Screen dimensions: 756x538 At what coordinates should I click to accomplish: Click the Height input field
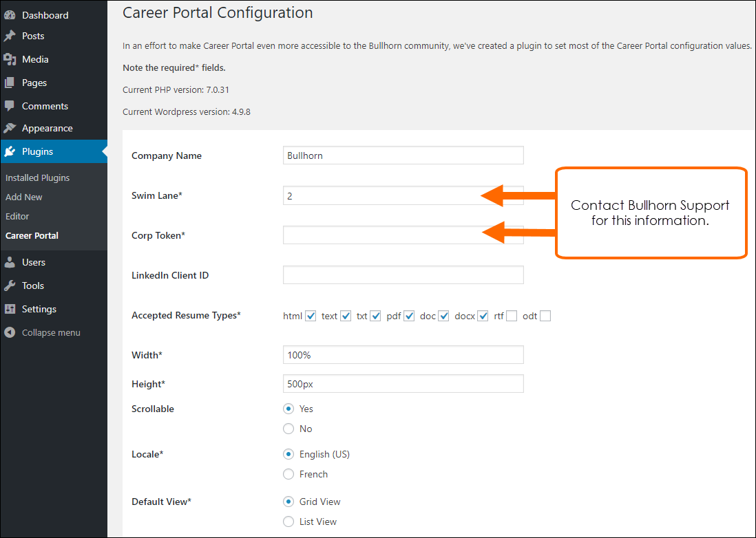click(403, 384)
